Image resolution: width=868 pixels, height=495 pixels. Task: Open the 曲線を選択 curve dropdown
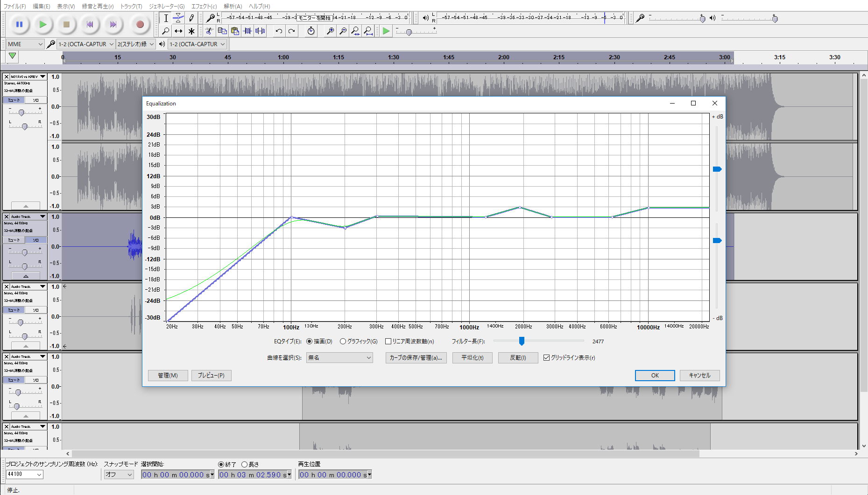339,358
